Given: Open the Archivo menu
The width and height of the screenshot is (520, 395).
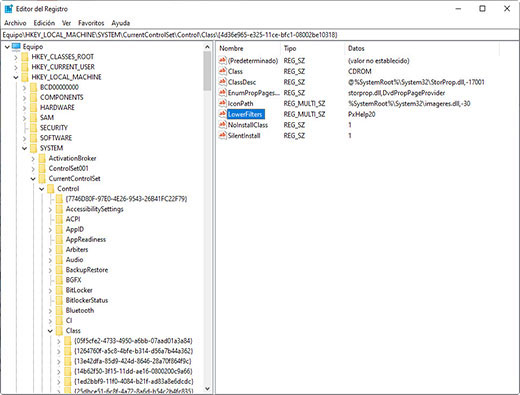Looking at the screenshot, I should tap(15, 23).
